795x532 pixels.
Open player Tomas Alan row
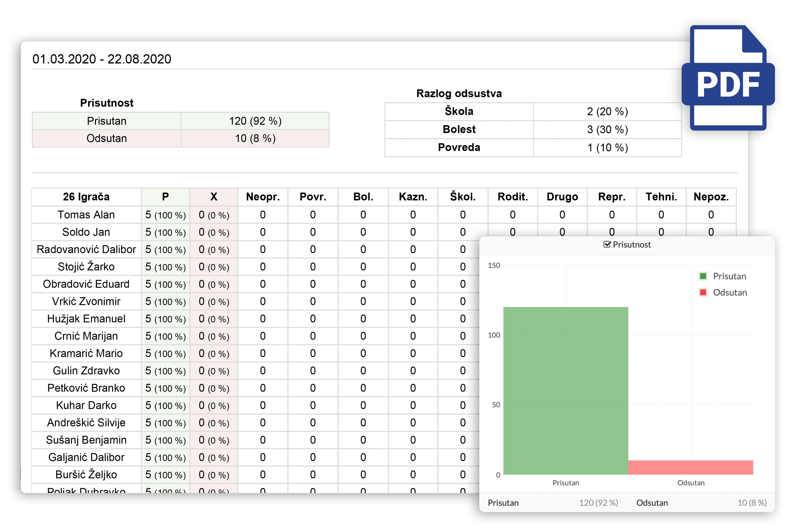tap(384, 215)
